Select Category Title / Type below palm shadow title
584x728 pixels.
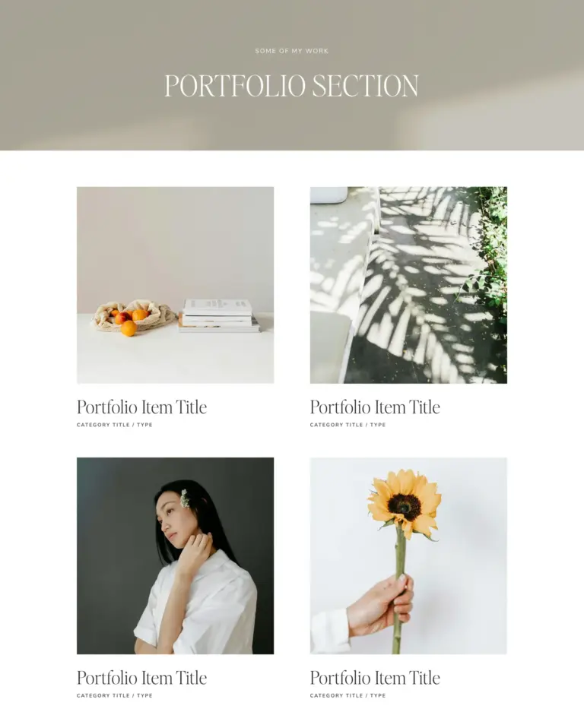348,424
